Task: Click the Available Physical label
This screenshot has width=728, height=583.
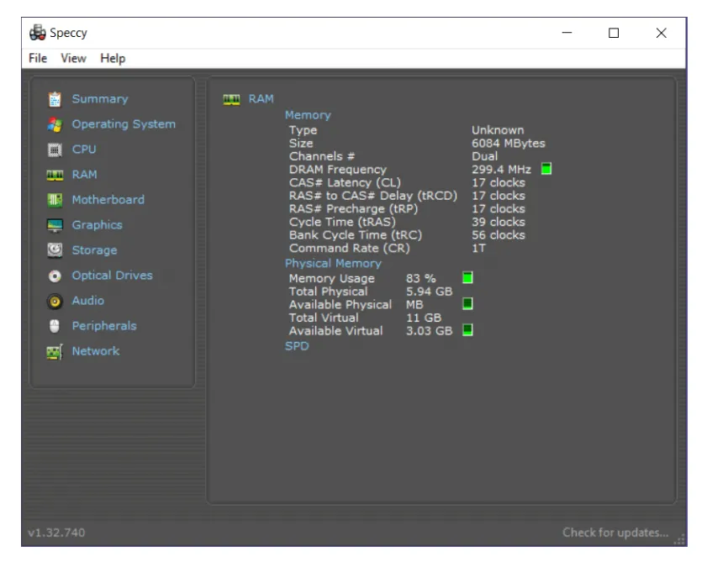Action: [340, 305]
